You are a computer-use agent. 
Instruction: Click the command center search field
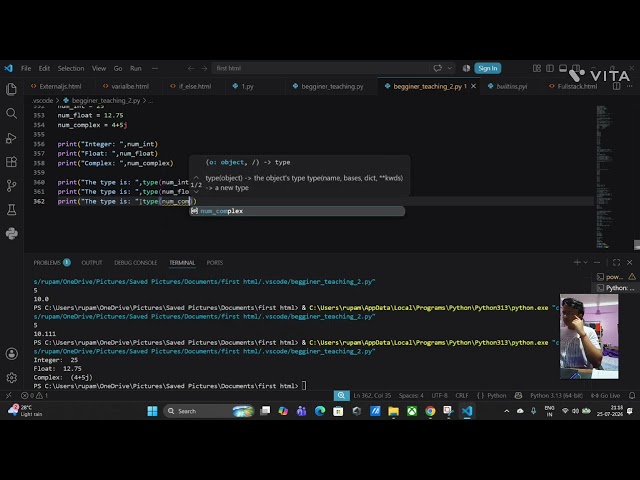click(320, 68)
